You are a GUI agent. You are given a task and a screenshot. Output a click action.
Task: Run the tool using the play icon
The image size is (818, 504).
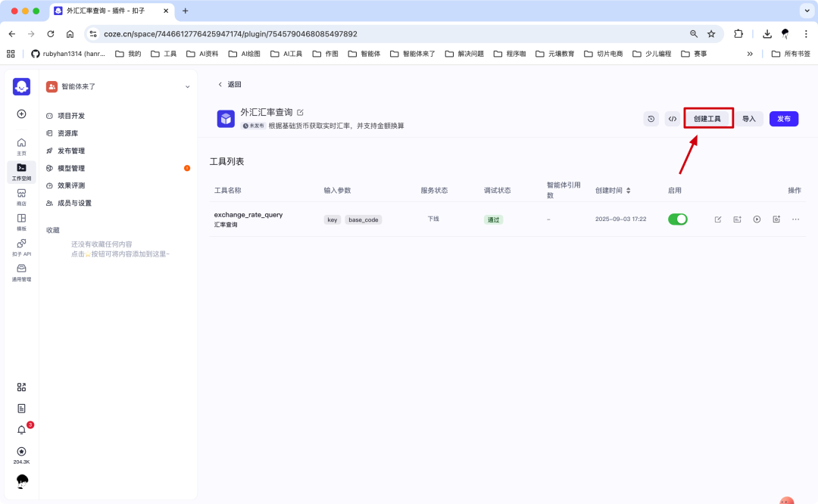757,219
